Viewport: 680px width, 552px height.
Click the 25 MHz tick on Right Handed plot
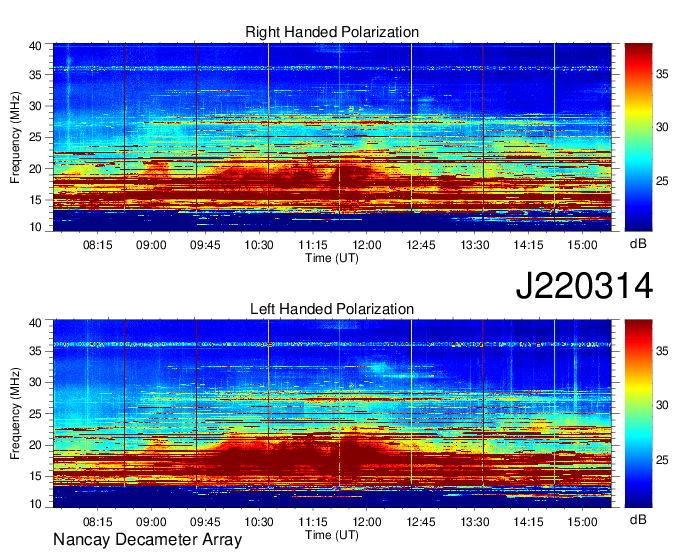point(35,137)
